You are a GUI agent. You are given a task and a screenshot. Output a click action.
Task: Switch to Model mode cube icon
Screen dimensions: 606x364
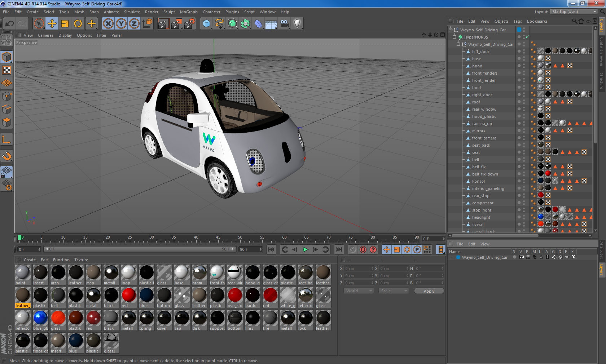6,57
